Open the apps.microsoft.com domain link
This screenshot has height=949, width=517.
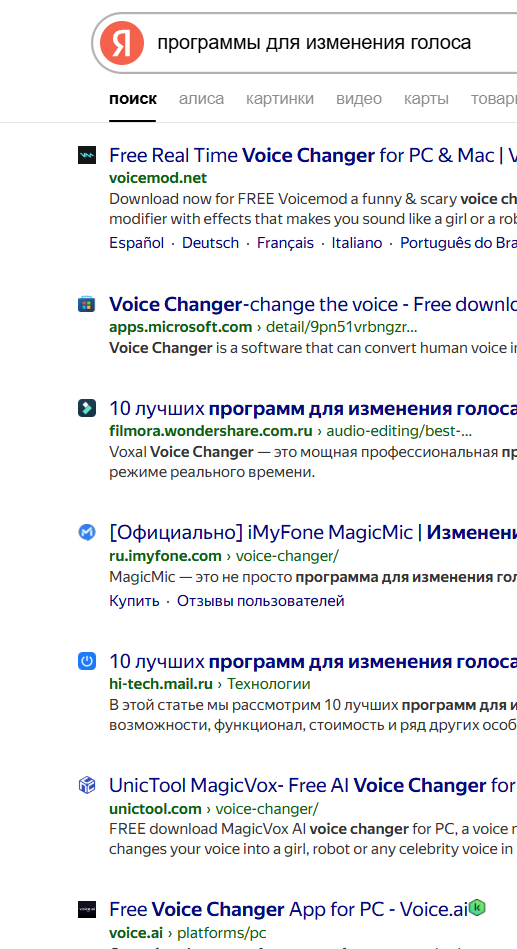click(x=180, y=327)
